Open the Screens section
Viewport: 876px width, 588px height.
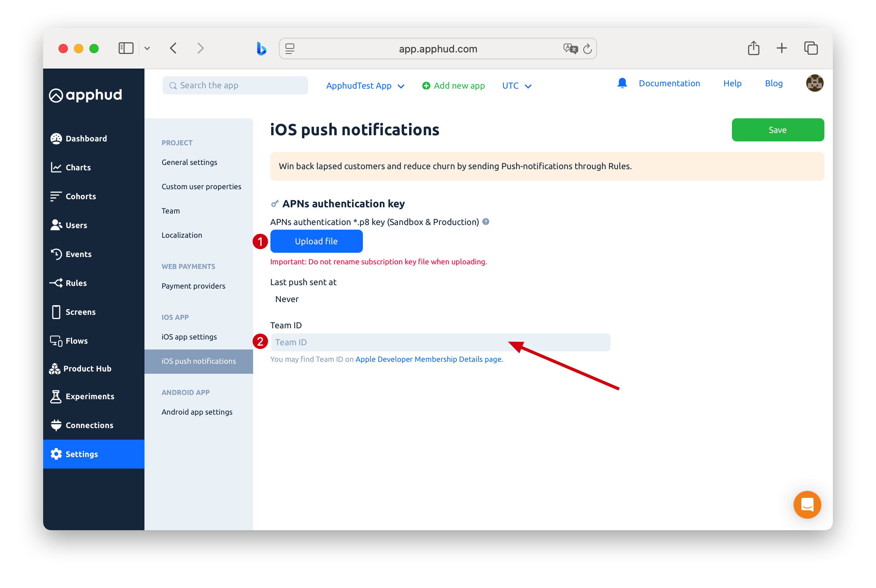pyautogui.click(x=81, y=312)
